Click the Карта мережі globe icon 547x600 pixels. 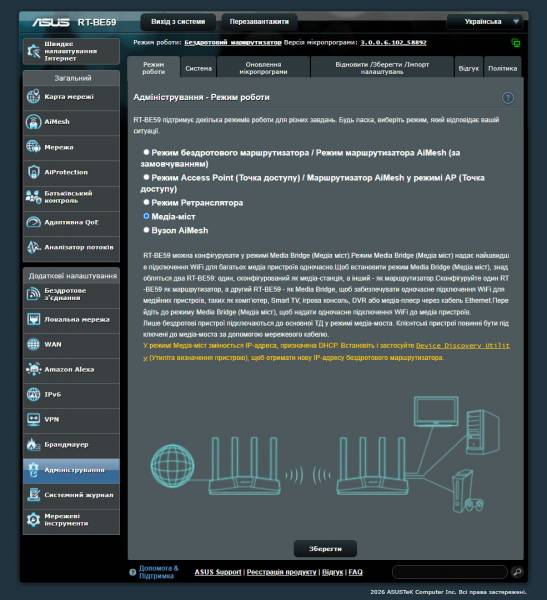[33, 96]
